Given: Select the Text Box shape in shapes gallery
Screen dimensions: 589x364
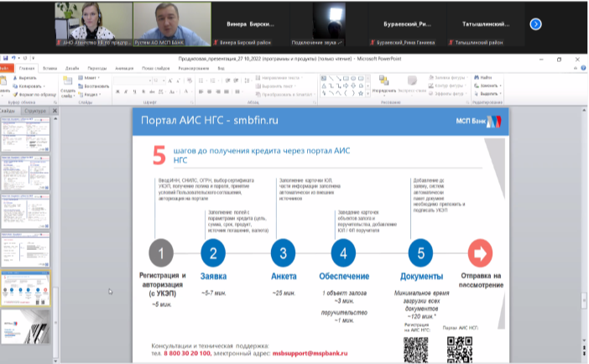Looking at the screenshot, I should pyautogui.click(x=324, y=79).
